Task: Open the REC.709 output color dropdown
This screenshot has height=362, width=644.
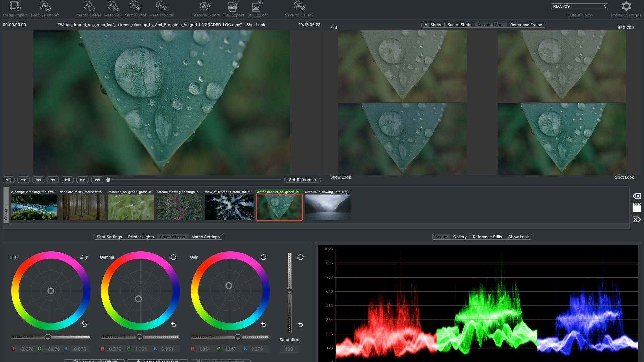Action: click(579, 6)
